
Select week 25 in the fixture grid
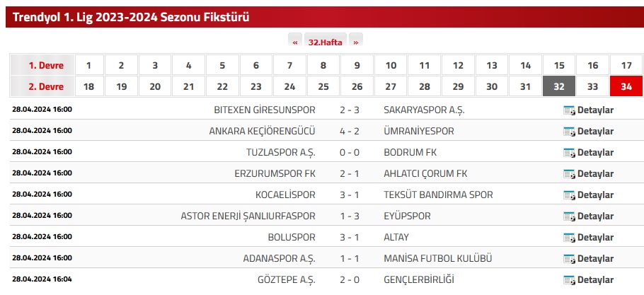(x=323, y=86)
